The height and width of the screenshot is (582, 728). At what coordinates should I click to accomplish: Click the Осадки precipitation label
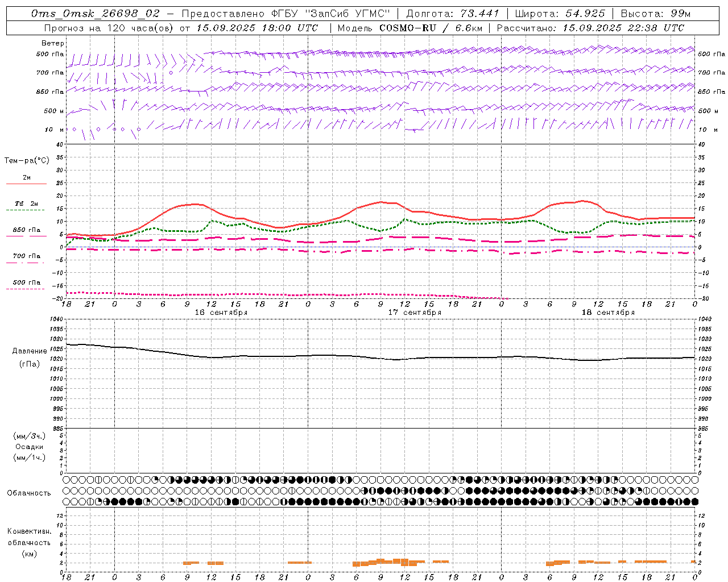30,447
